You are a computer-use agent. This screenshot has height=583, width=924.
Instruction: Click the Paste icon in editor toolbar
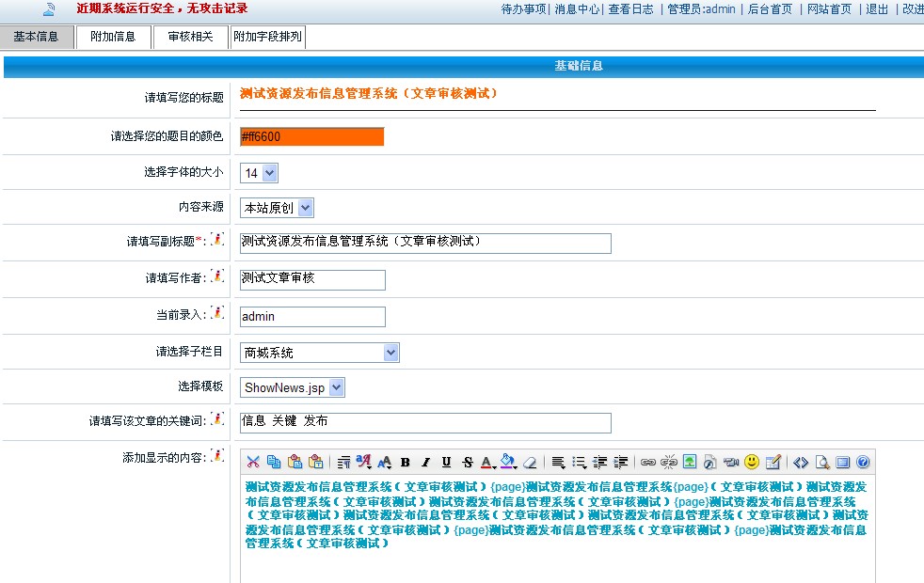tap(295, 463)
